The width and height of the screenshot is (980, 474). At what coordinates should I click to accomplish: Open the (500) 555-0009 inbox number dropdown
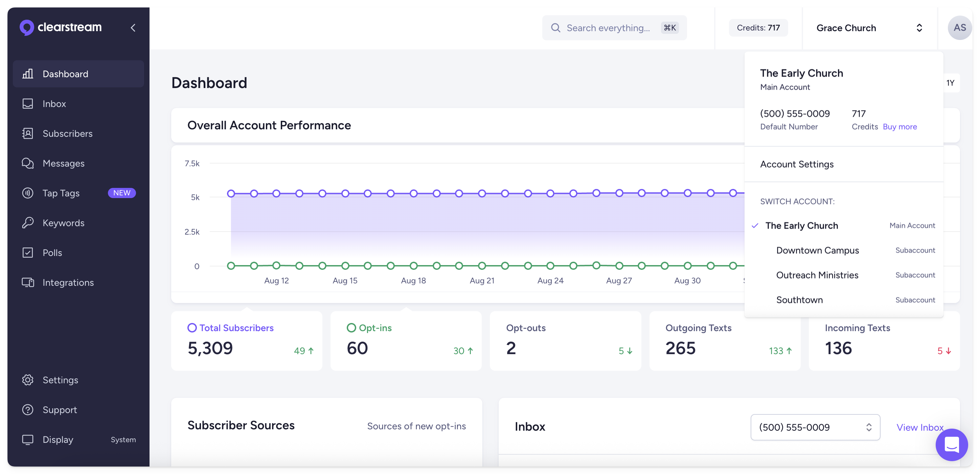pos(815,427)
